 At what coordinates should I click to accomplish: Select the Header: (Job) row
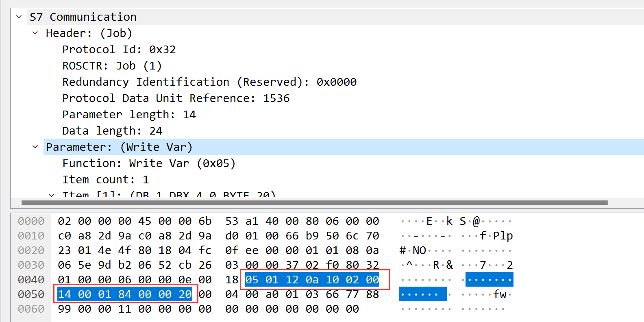pyautogui.click(x=344, y=33)
